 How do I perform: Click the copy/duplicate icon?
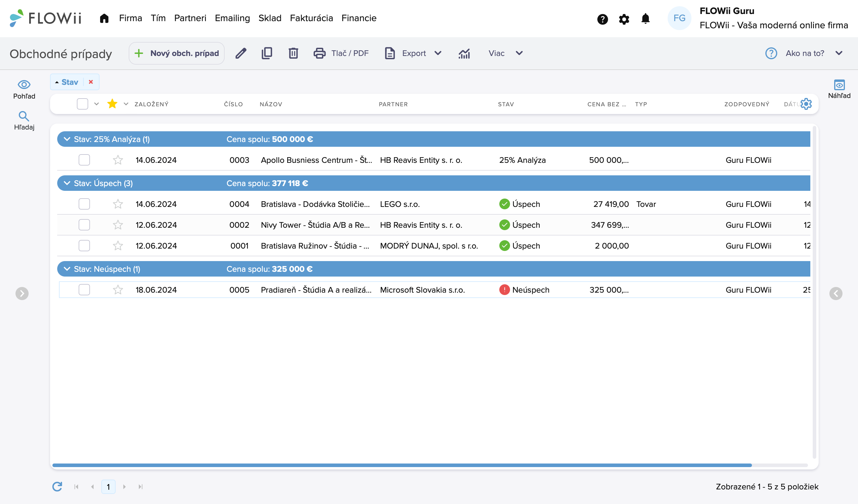coord(267,53)
